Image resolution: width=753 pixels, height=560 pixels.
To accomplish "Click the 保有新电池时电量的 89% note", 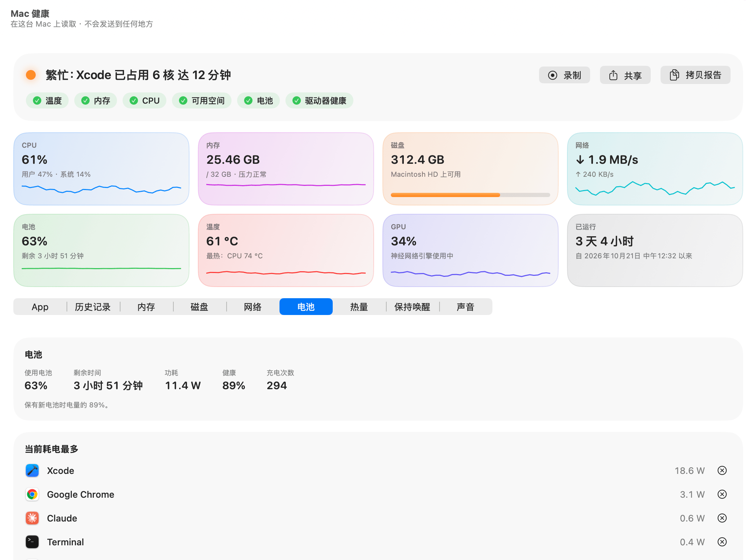I will point(68,405).
